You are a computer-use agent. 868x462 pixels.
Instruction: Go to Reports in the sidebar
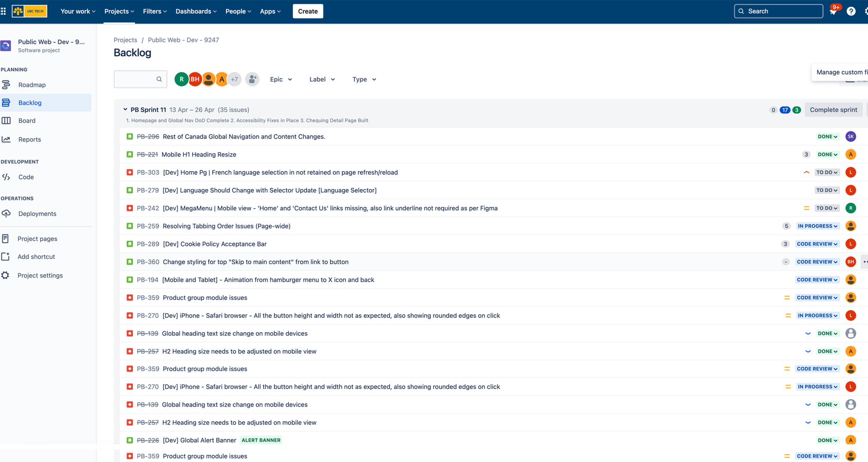tap(30, 140)
